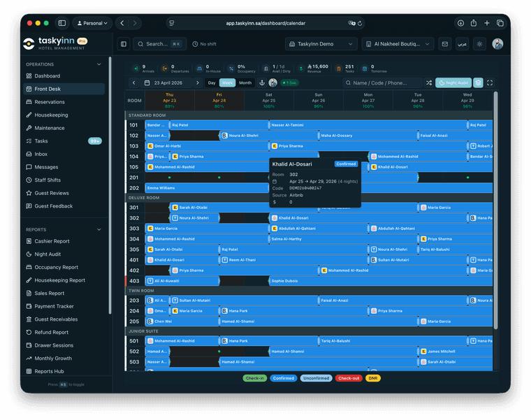531x420 pixels.
Task: Switch calendar to Day view
Action: pyautogui.click(x=212, y=82)
